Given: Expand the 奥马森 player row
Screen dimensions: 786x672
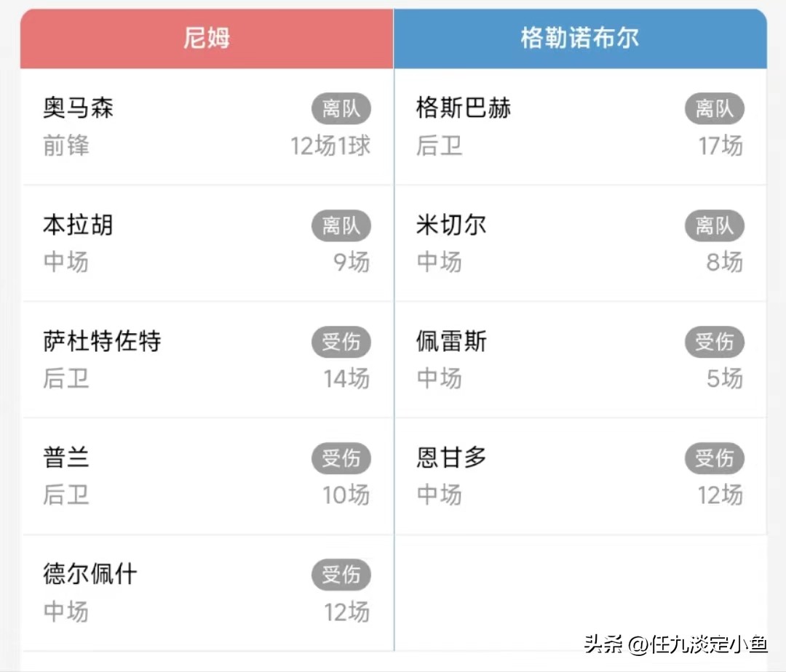Looking at the screenshot, I should 206,126.
